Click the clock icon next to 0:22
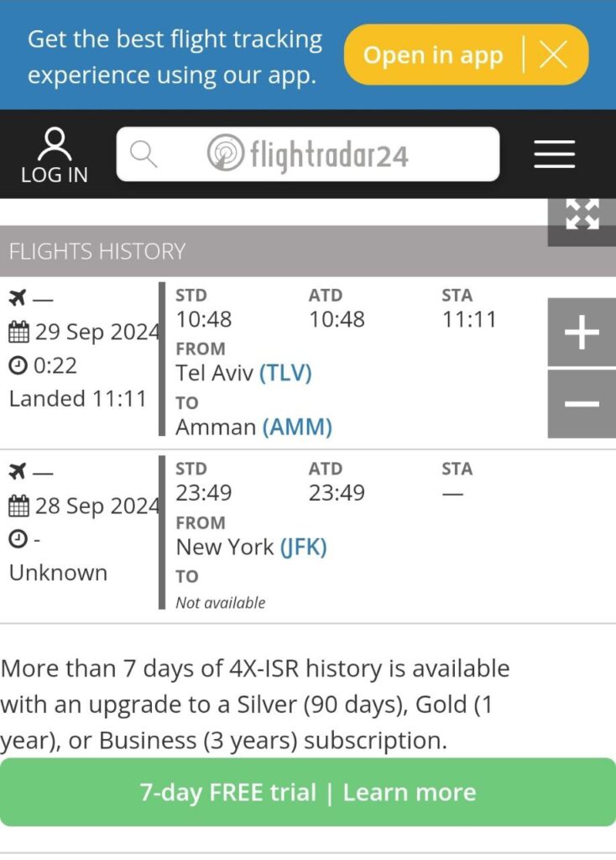The image size is (616, 860). coord(18,365)
